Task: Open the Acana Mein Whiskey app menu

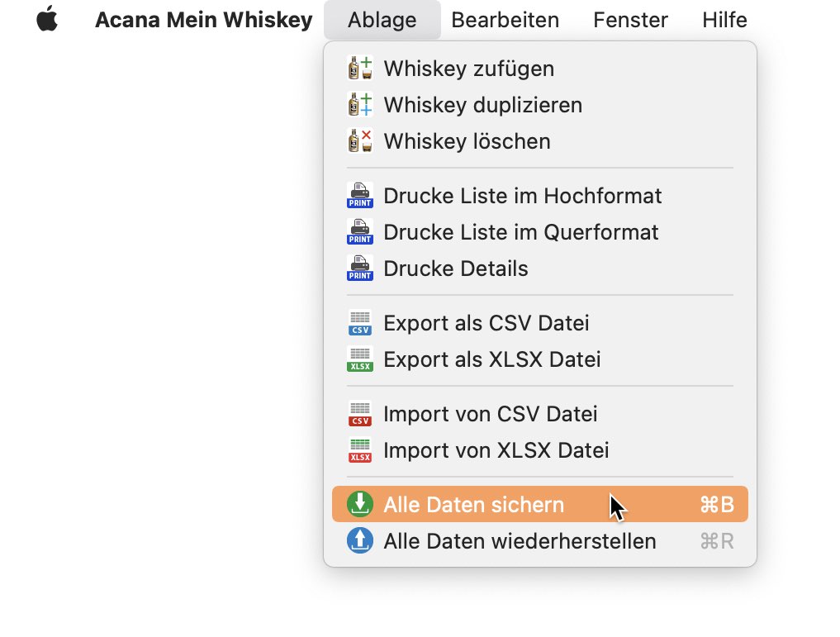Action: point(203,20)
